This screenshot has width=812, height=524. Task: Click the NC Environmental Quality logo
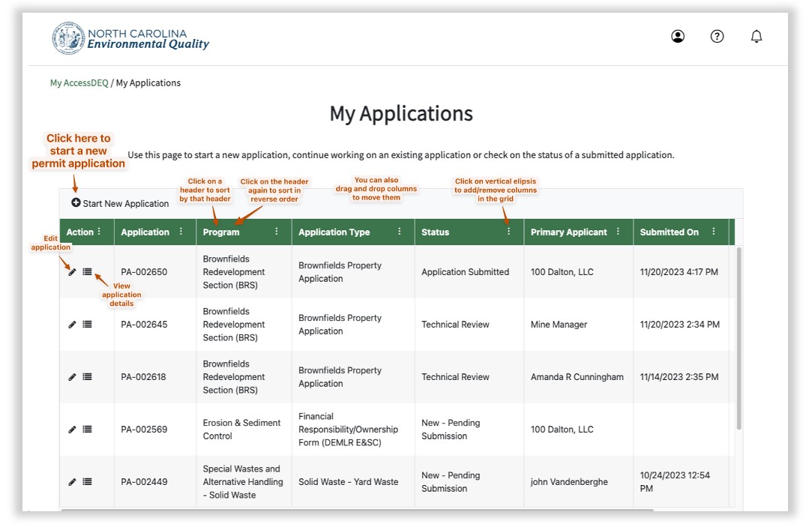[x=130, y=38]
